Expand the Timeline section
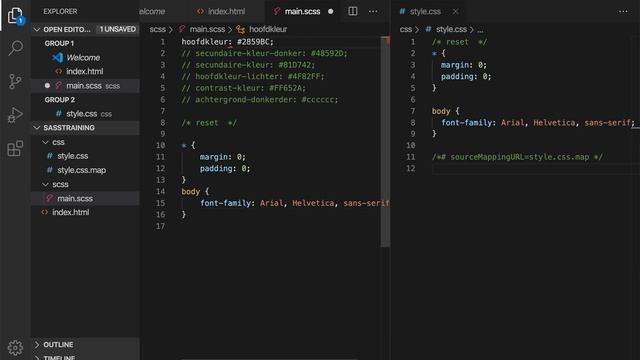 (37, 358)
